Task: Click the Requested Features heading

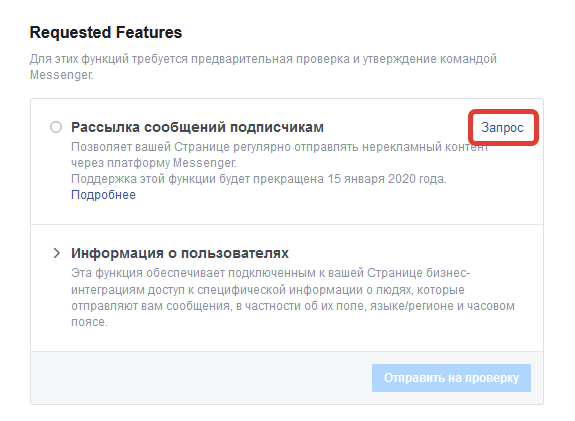Action: tap(106, 32)
